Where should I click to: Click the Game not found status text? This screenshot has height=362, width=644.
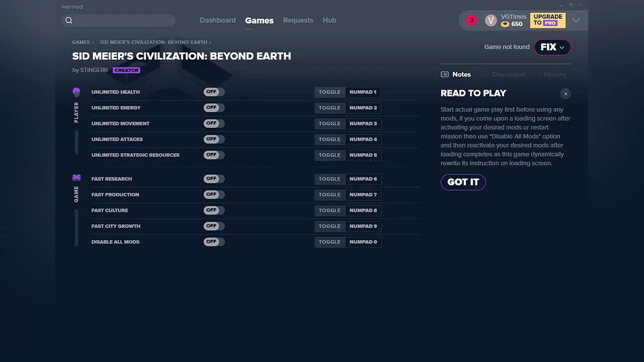pyautogui.click(x=507, y=47)
